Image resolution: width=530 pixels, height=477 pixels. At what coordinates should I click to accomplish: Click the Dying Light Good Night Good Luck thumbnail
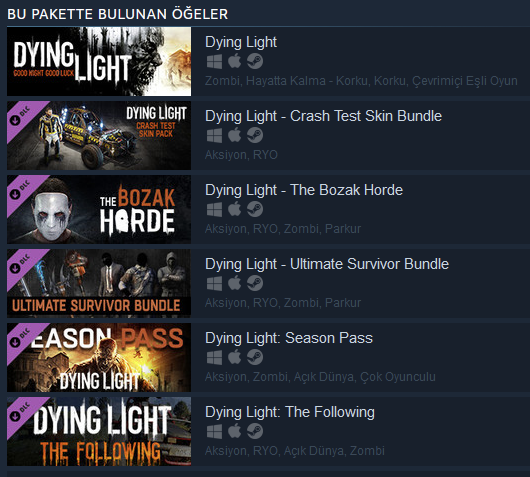[99, 62]
